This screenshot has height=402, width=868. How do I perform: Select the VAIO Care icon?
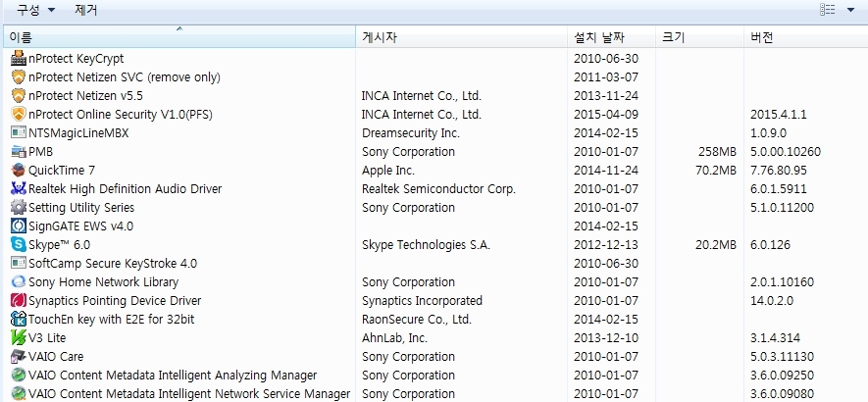click(x=18, y=357)
